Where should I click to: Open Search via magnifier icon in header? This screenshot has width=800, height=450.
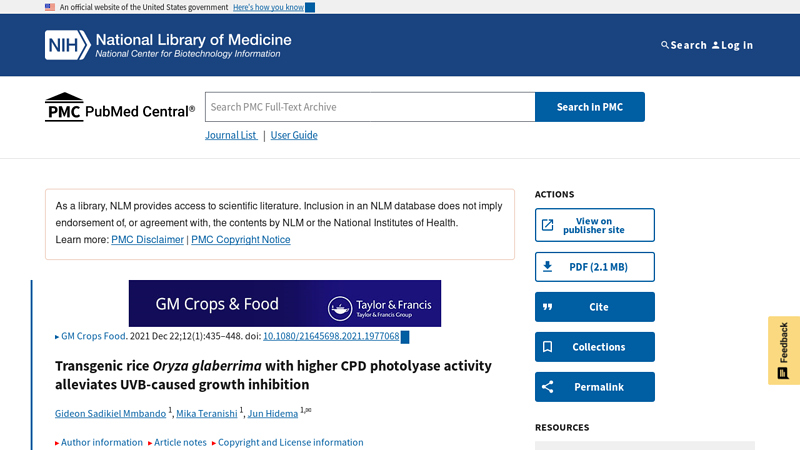point(665,45)
